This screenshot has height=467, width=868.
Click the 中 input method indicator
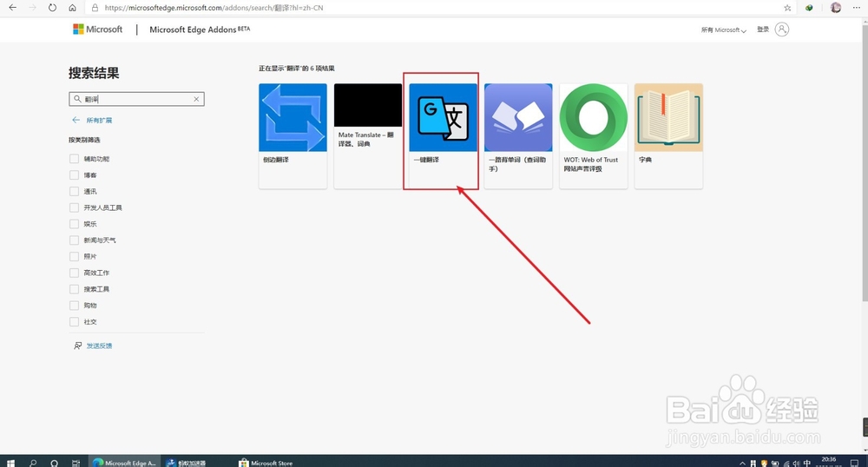coord(807,464)
